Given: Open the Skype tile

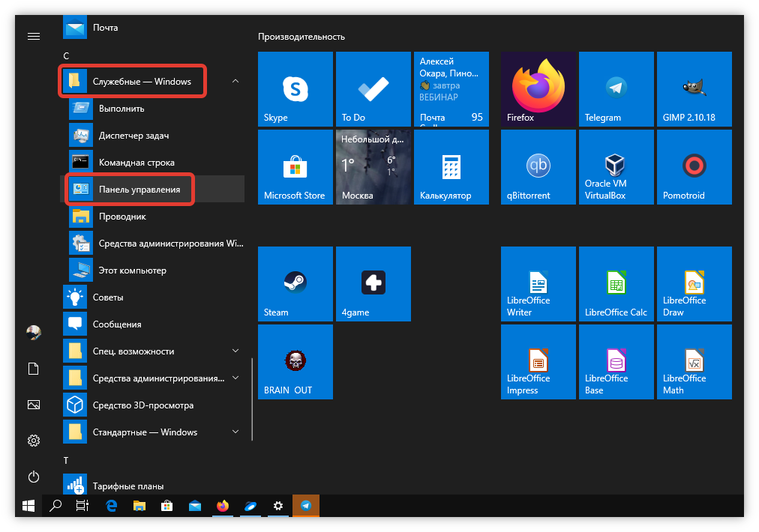Looking at the screenshot, I should pos(295,89).
